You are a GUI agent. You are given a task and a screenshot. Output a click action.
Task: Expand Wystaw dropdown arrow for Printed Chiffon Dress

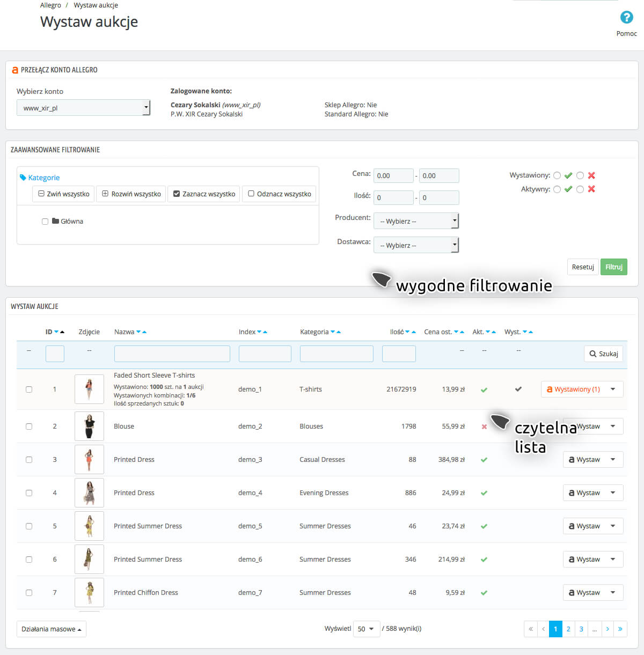tap(613, 593)
